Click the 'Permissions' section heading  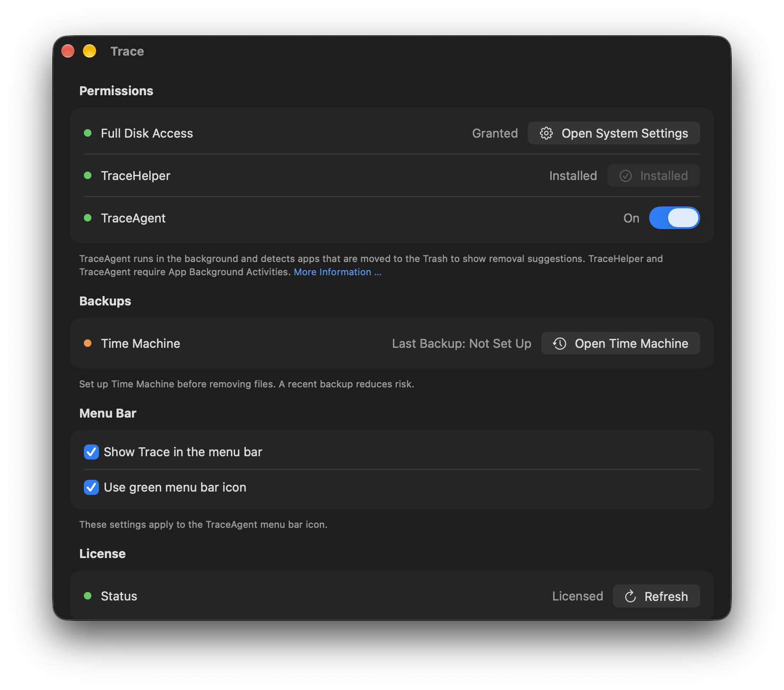[116, 91]
